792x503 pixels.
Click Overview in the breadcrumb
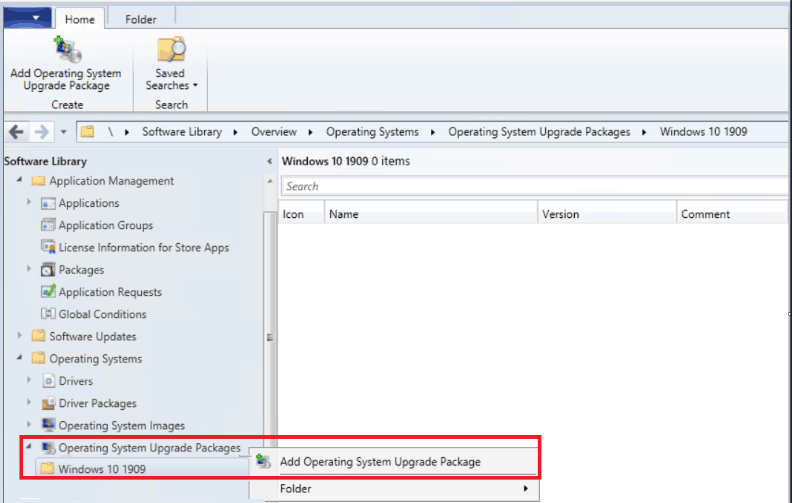pyautogui.click(x=274, y=132)
